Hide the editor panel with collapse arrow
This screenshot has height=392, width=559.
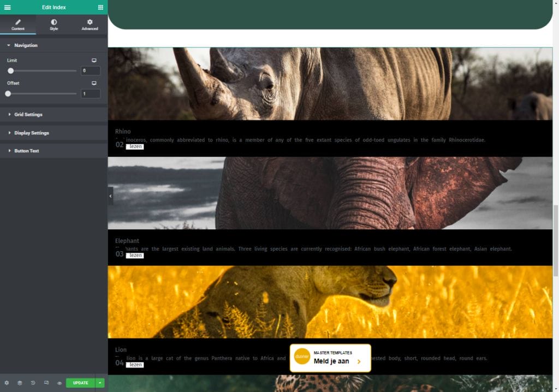(110, 196)
